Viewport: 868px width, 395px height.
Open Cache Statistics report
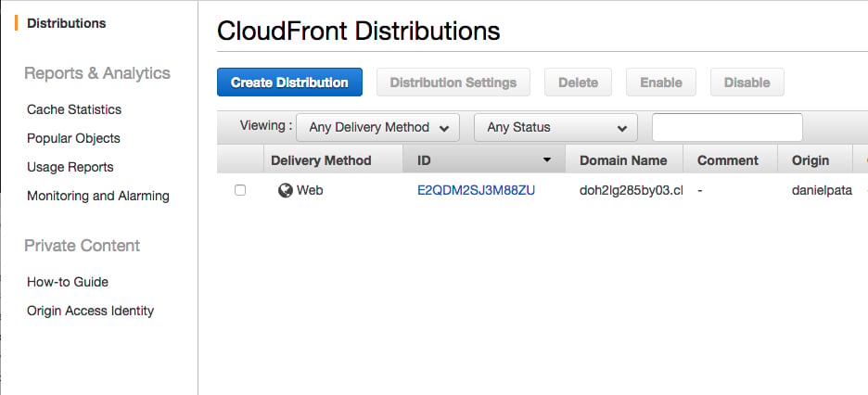[x=74, y=109]
